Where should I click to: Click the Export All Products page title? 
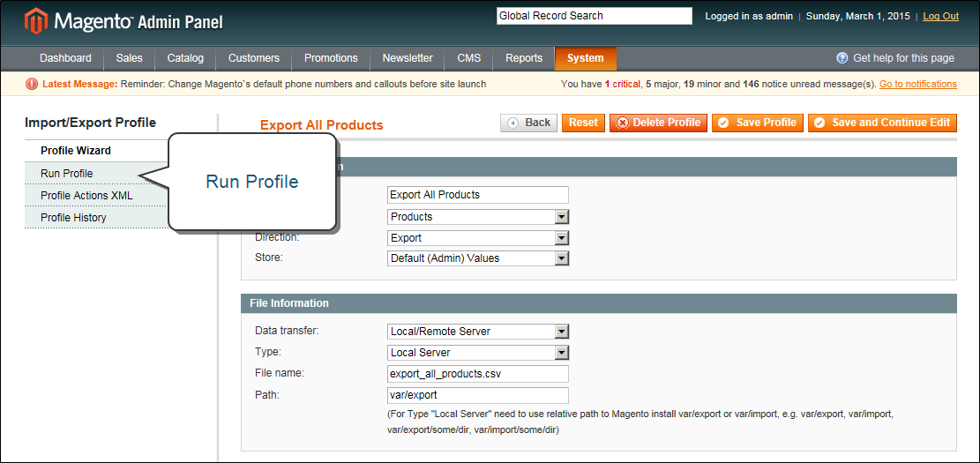321,125
